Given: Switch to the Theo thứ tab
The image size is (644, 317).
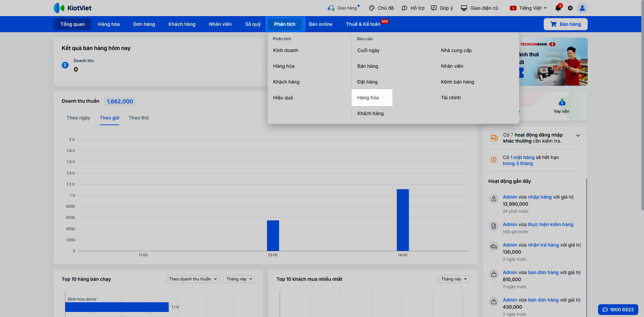Looking at the screenshot, I should click(139, 118).
